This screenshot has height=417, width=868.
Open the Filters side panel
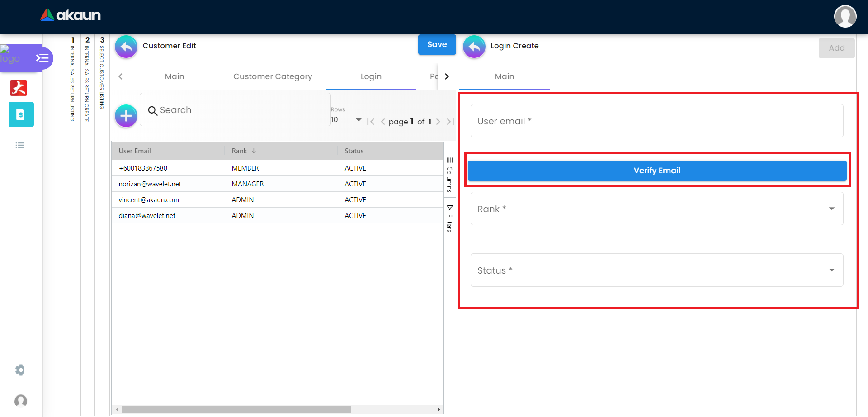tap(450, 219)
